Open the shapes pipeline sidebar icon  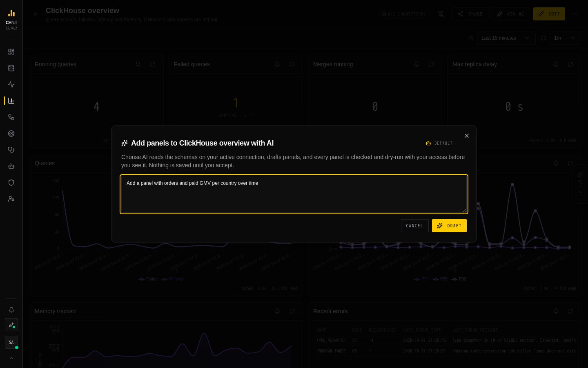pyautogui.click(x=11, y=117)
